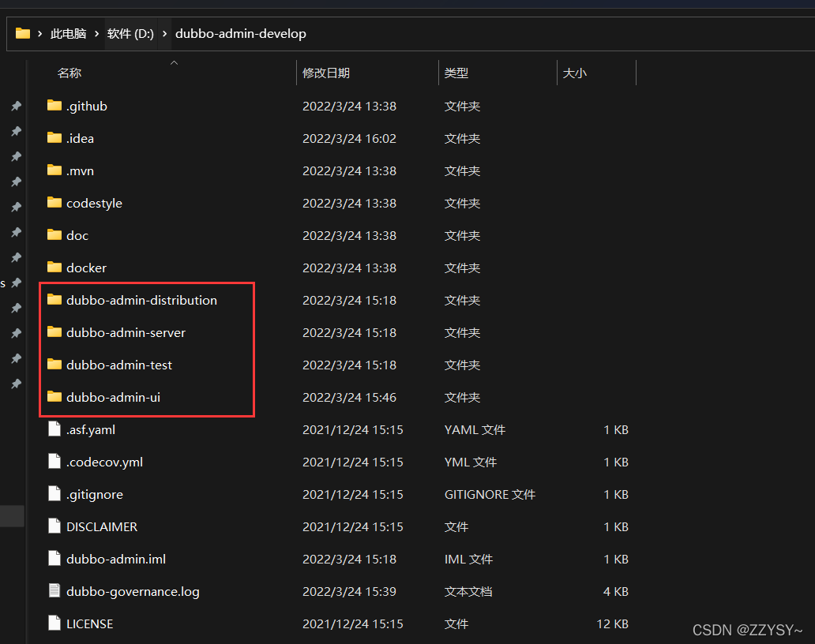Click the dubbo-admin-distribution folder icon
Screen dimensions: 815x644
click(54, 300)
